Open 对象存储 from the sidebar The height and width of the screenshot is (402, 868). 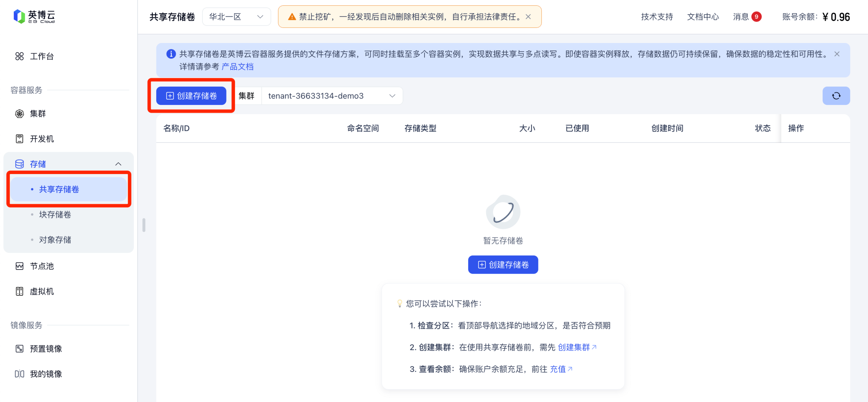pyautogui.click(x=55, y=240)
